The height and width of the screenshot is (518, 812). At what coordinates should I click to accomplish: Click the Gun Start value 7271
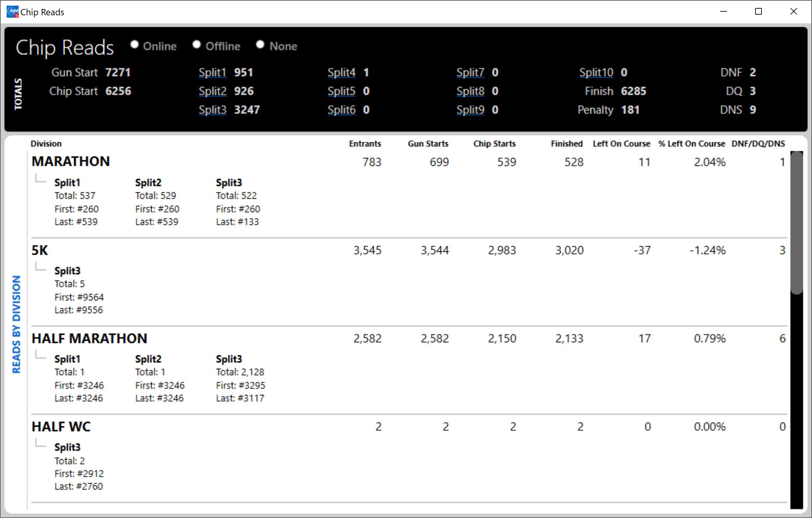pyautogui.click(x=118, y=72)
